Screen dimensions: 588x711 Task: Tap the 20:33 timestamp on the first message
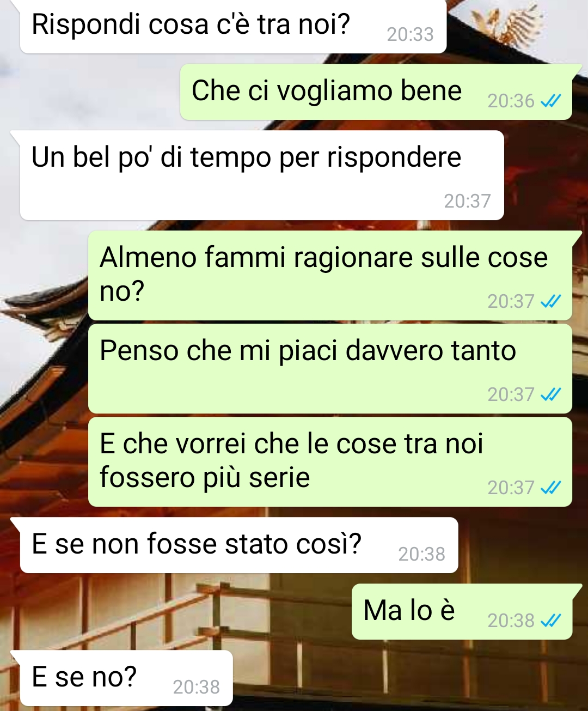(410, 34)
